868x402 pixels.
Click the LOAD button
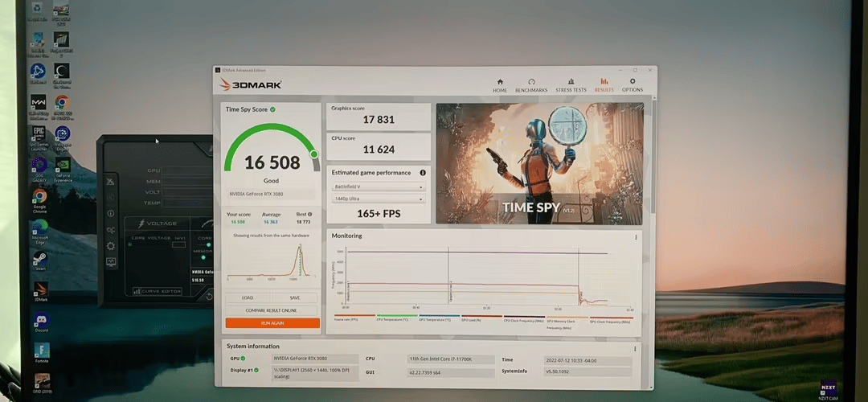(x=248, y=298)
